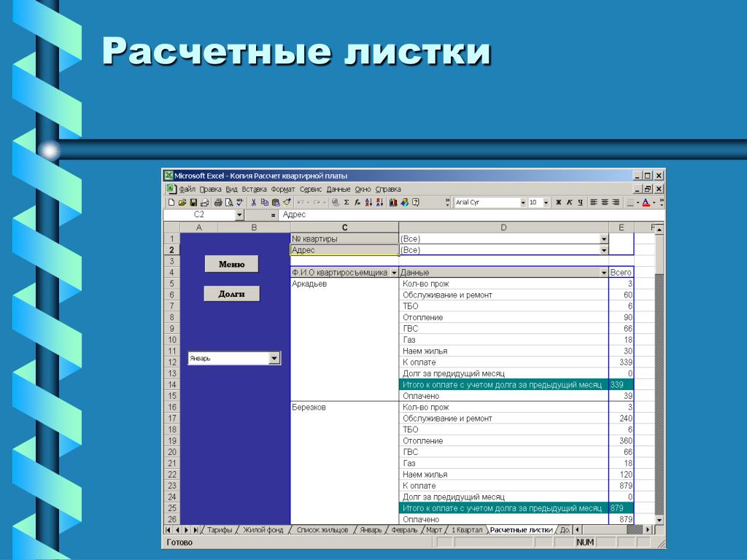
Task: Switch to the Список жильцов sheet tab
Action: click(x=322, y=529)
